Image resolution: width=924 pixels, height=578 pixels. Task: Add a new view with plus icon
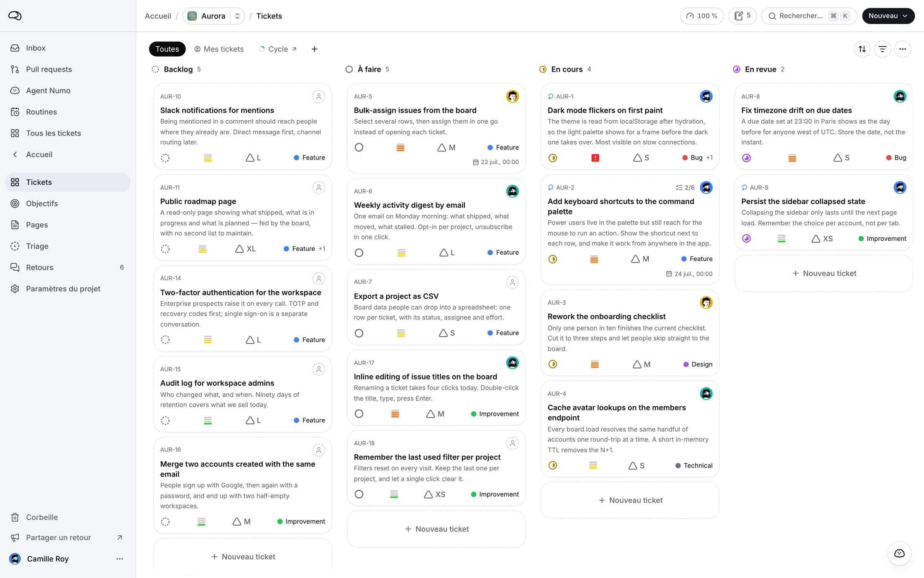point(314,49)
